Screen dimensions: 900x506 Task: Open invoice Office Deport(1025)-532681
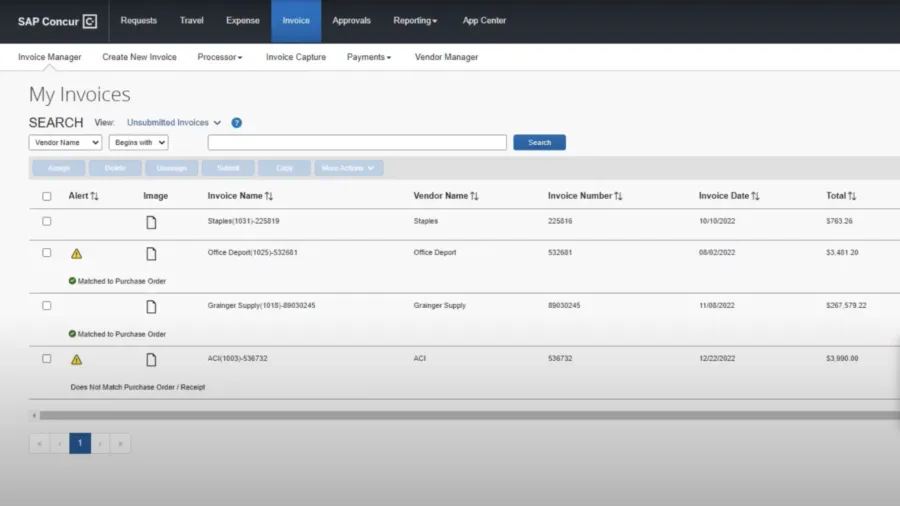[x=253, y=252]
